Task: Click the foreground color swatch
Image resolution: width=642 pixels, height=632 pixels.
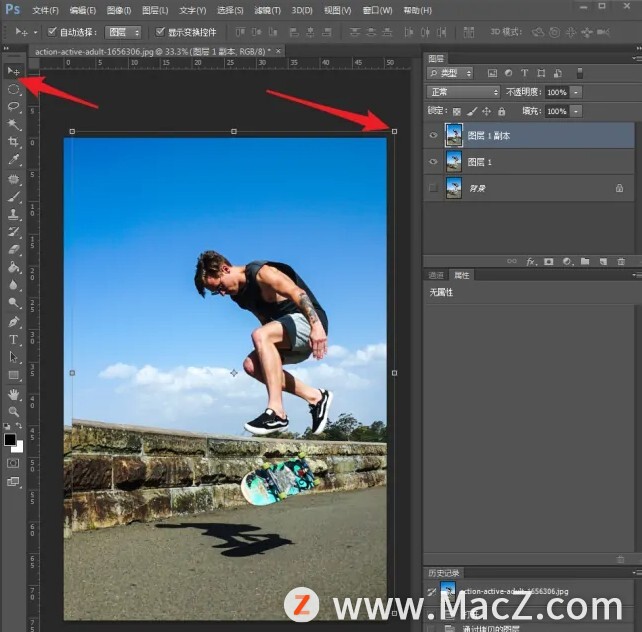Action: pyautogui.click(x=9, y=439)
